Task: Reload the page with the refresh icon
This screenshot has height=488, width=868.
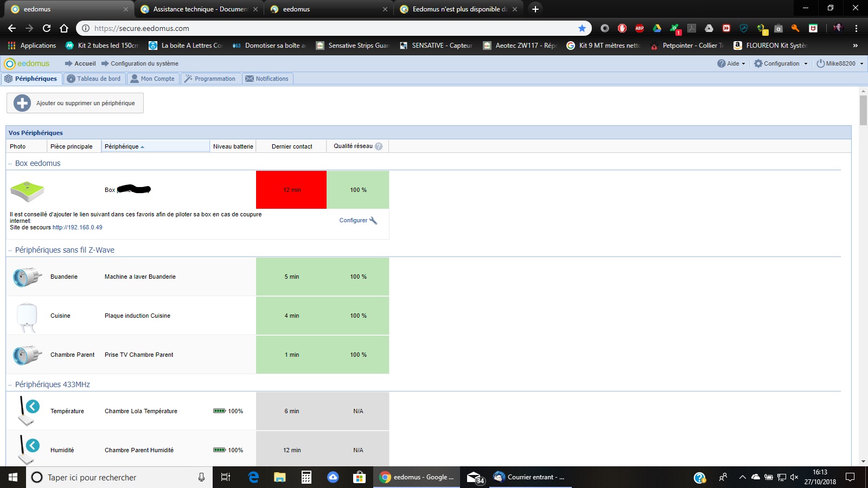Action: point(47,28)
